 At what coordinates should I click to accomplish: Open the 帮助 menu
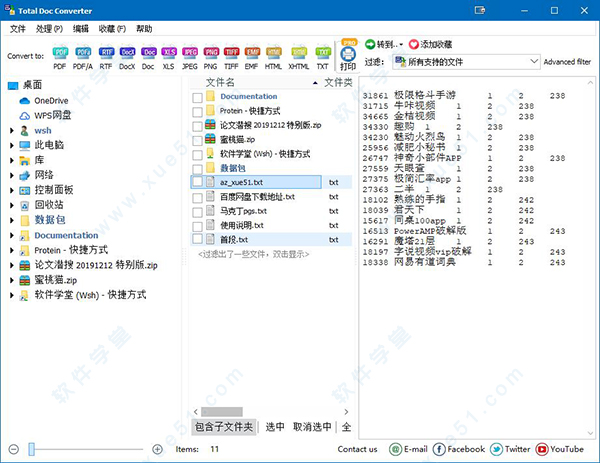(144, 29)
